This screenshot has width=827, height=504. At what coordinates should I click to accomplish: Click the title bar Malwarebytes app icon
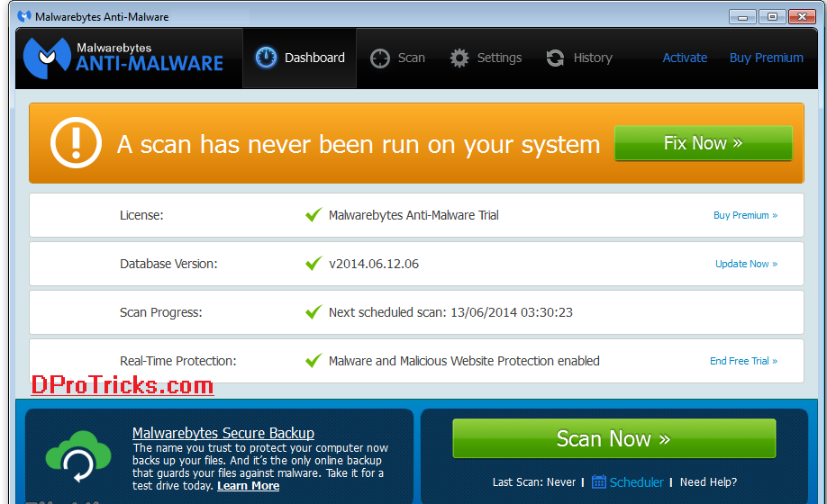point(24,16)
